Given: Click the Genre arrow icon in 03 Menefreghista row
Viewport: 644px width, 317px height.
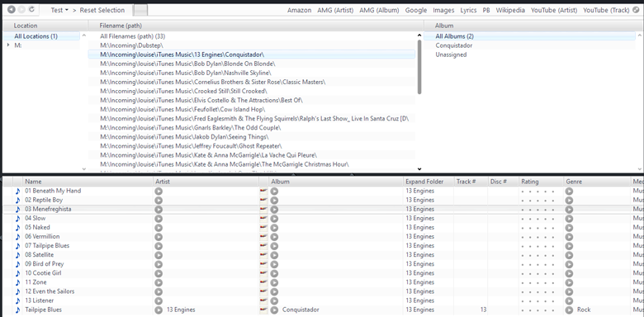Looking at the screenshot, I should [x=569, y=210].
